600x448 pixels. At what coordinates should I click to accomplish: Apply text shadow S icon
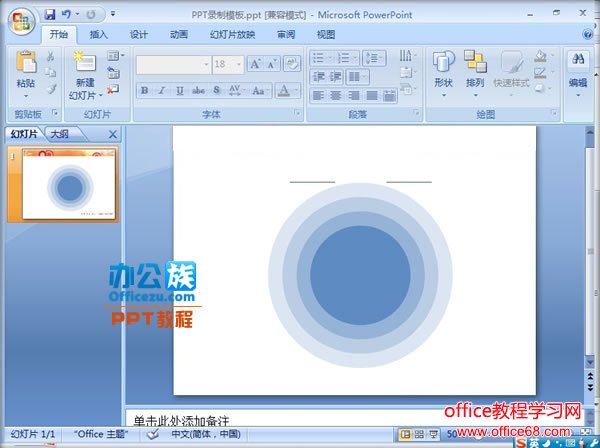point(216,91)
